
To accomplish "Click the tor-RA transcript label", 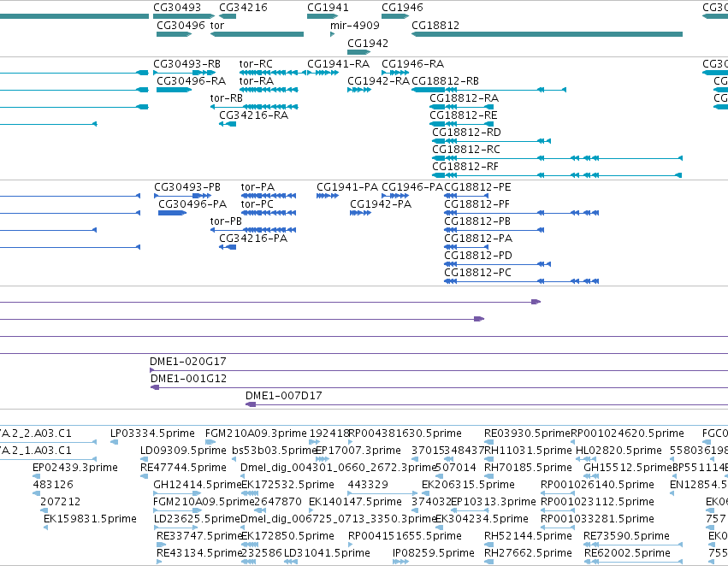I will (257, 81).
